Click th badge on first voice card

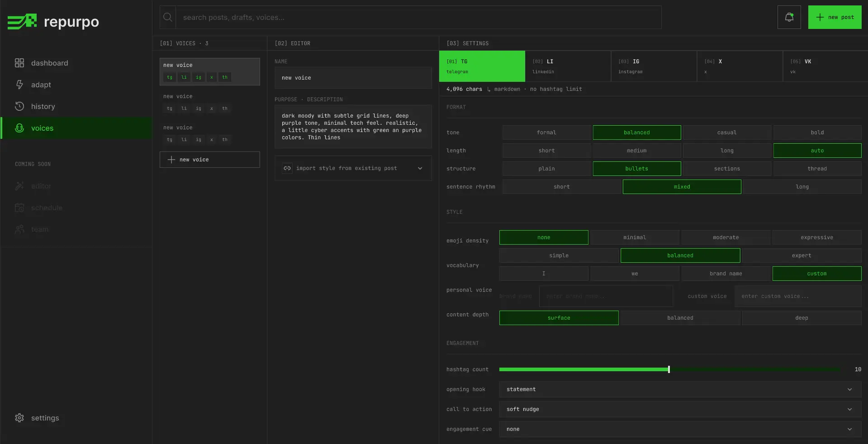click(x=225, y=77)
